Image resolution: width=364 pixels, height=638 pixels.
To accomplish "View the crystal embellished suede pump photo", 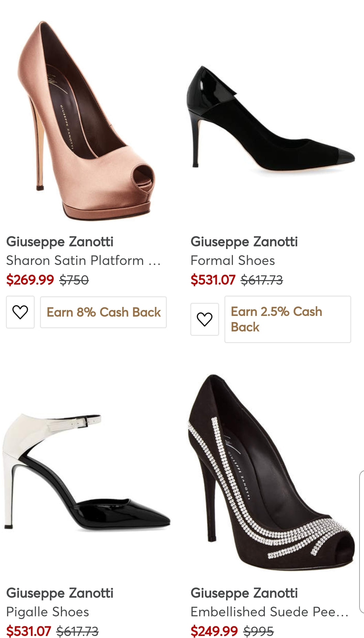I will (x=270, y=472).
